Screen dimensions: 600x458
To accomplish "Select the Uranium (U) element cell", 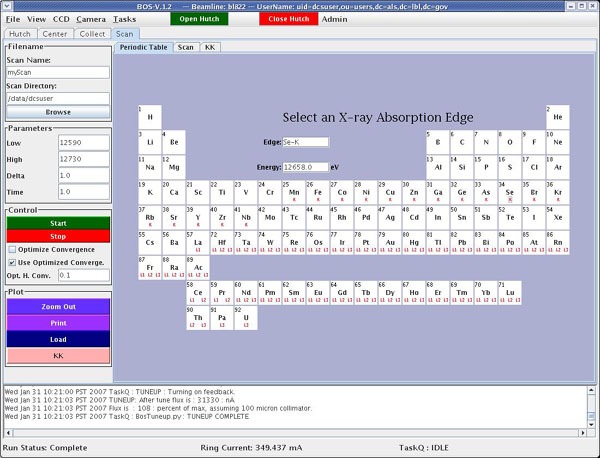I will tap(247, 317).
